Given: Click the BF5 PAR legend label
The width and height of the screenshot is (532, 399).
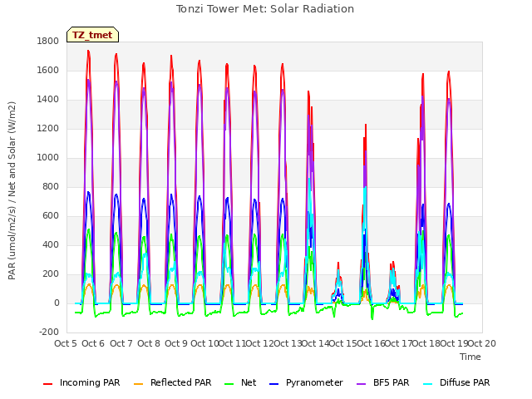Looking at the screenshot, I should pyautogui.click(x=392, y=382).
